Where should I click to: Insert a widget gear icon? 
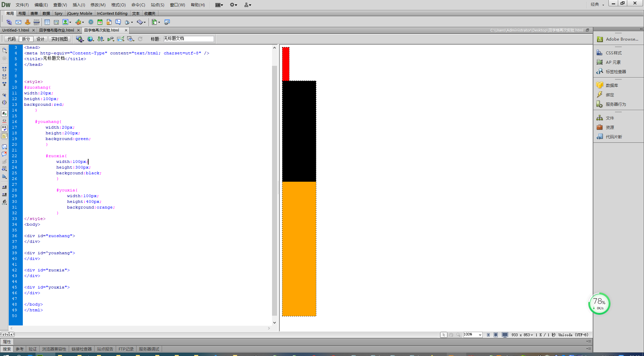(x=91, y=22)
